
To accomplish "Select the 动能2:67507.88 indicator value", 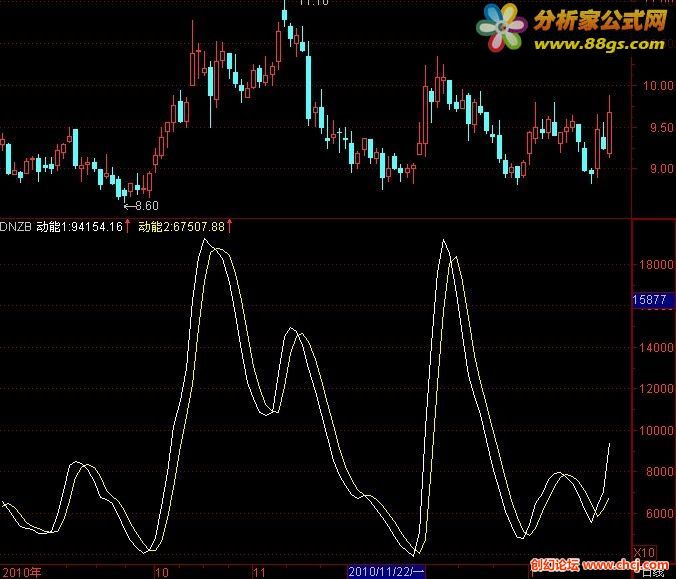I will (182, 226).
